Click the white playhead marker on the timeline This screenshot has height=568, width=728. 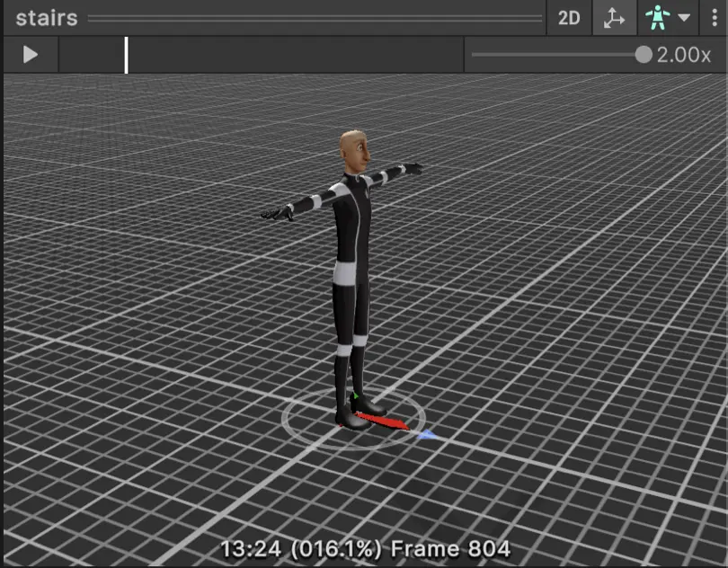126,55
